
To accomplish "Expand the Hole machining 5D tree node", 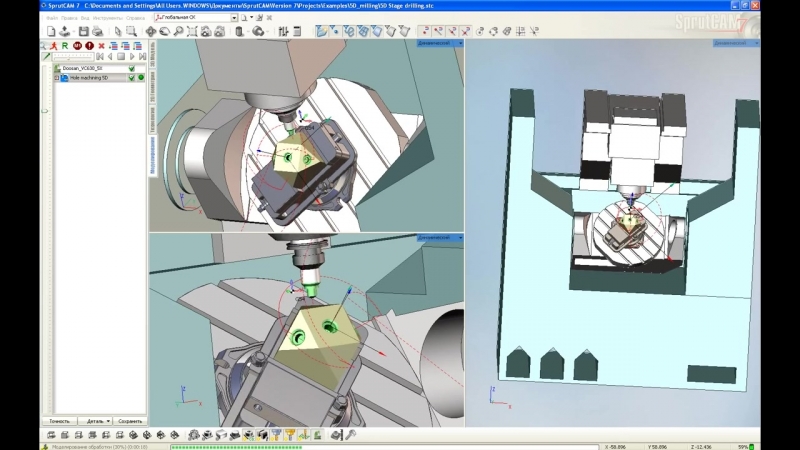I will (57, 78).
